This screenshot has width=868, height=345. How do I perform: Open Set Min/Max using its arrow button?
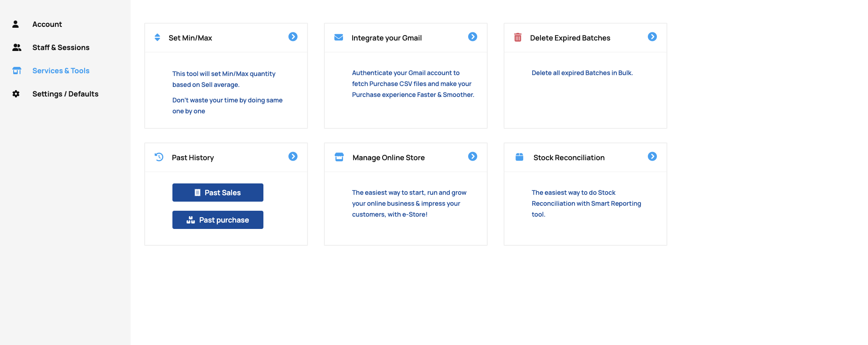click(x=293, y=37)
